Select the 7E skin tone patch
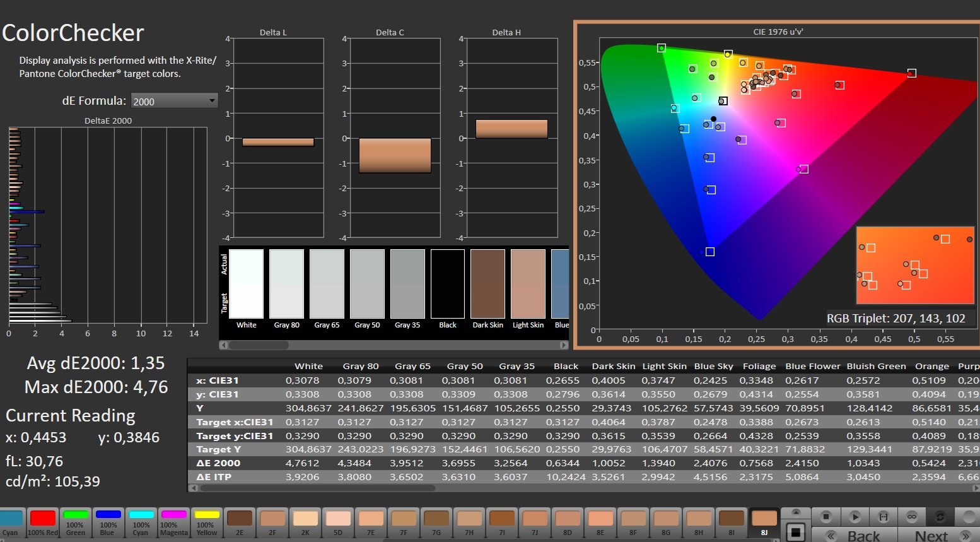The width and height of the screenshot is (980, 542). [371, 522]
